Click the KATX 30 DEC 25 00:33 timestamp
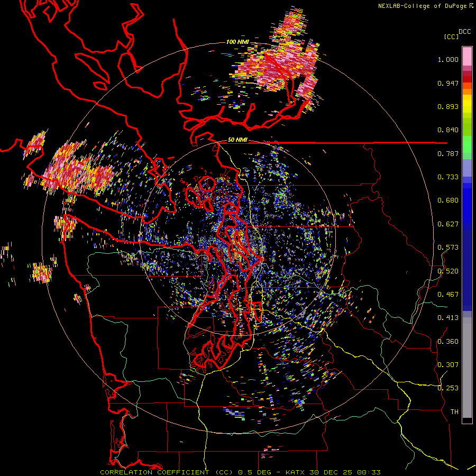Screen dimensions: 476x476 (333, 472)
